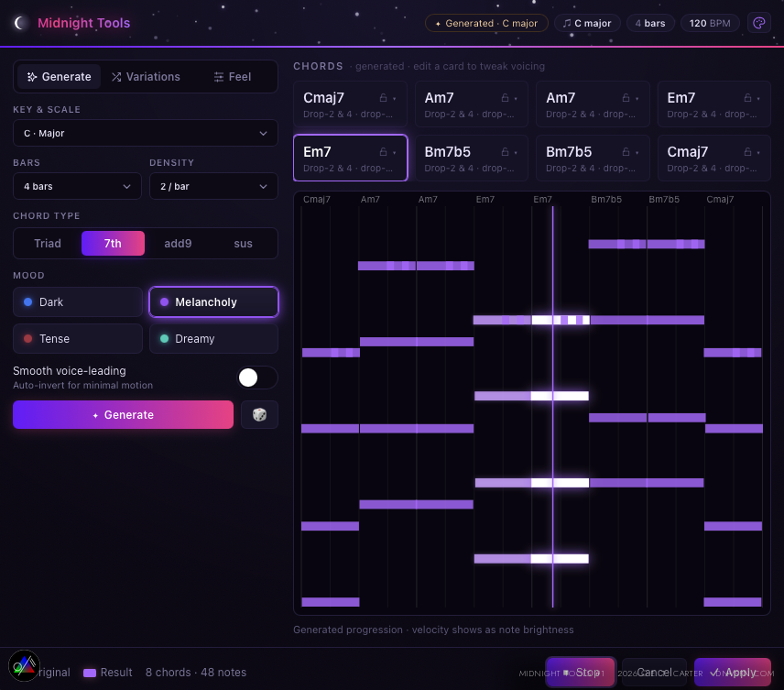The image size is (784, 690).
Task: Click the 120 BPM tempo pill
Action: [x=710, y=23]
